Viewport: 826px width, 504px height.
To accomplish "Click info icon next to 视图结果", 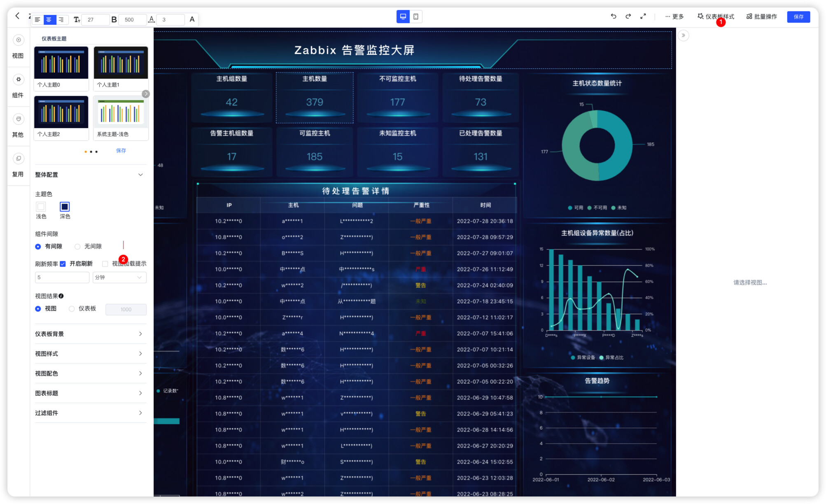I will point(61,296).
